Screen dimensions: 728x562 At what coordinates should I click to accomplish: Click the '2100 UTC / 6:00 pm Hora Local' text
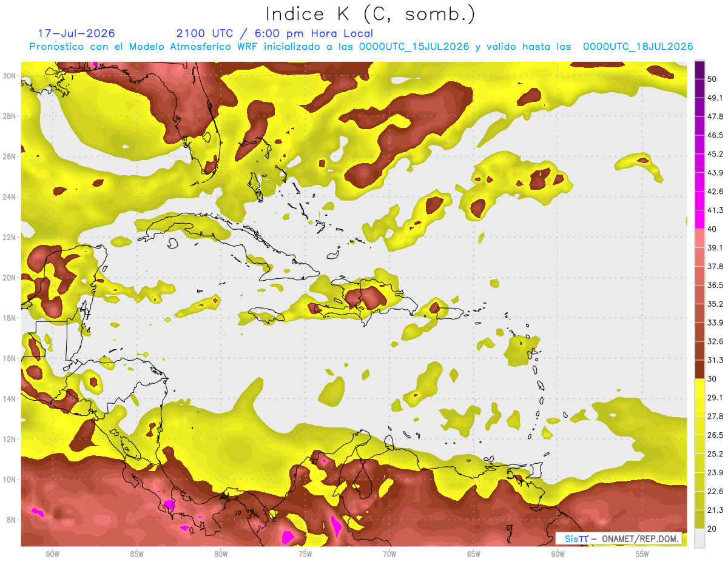tap(275, 33)
